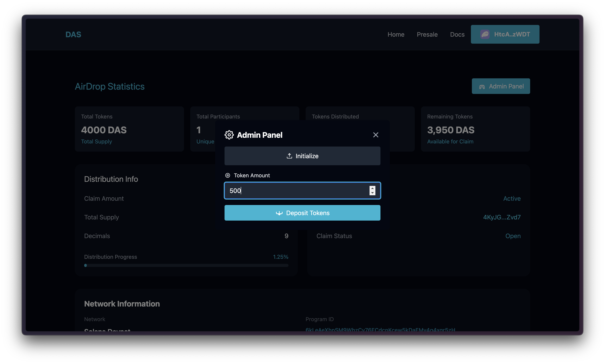
Task: Click the token icon beside Token Amount
Action: coord(227,175)
